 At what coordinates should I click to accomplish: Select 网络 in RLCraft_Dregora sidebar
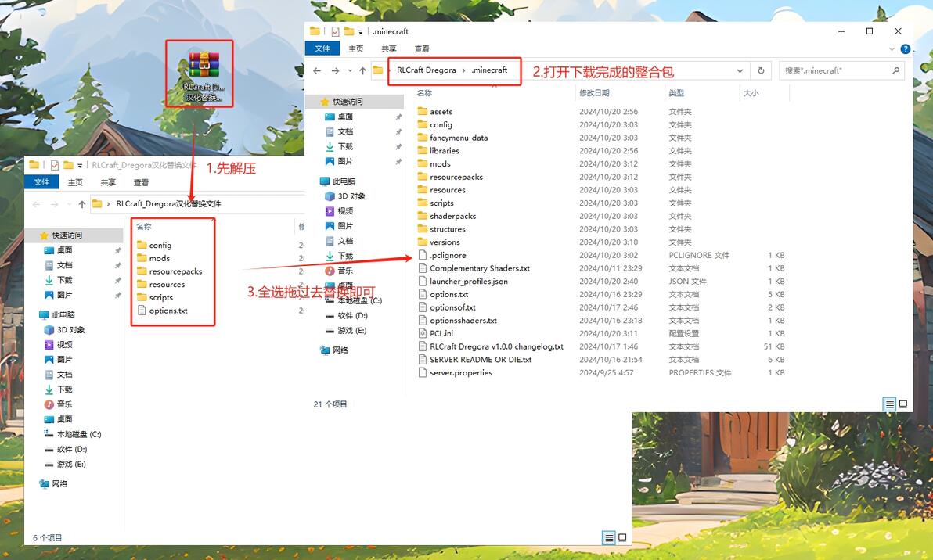click(53, 484)
